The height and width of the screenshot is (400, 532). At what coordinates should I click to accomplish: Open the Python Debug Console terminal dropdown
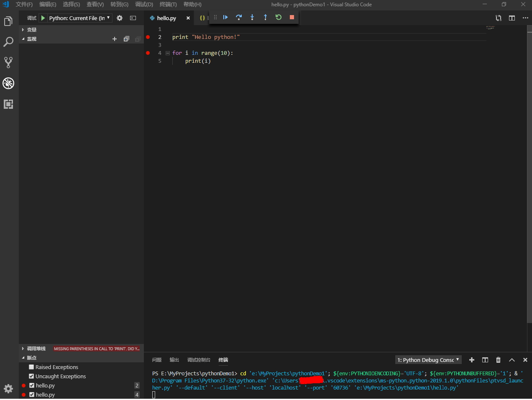[428, 360]
